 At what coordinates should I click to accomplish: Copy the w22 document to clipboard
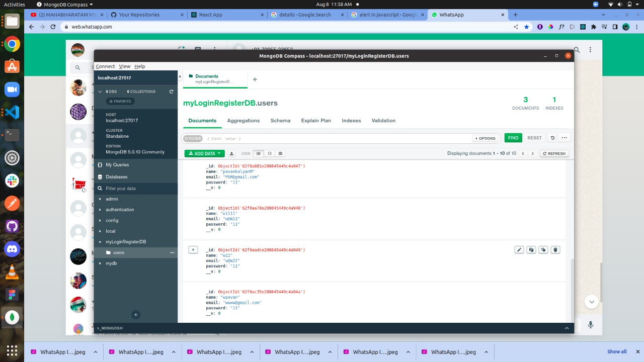point(531,250)
